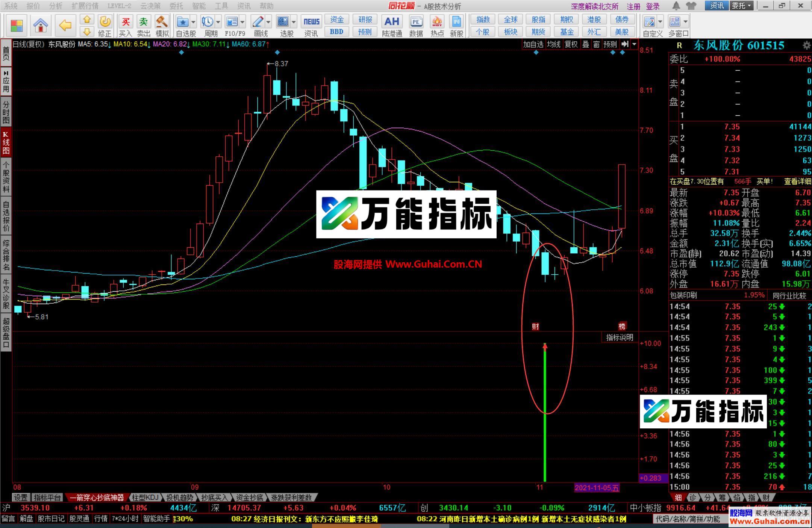Viewport: 812px width, 528px height.
Task: Expand the 画线 drawing tools dropdown arrow
Action: (x=268, y=22)
